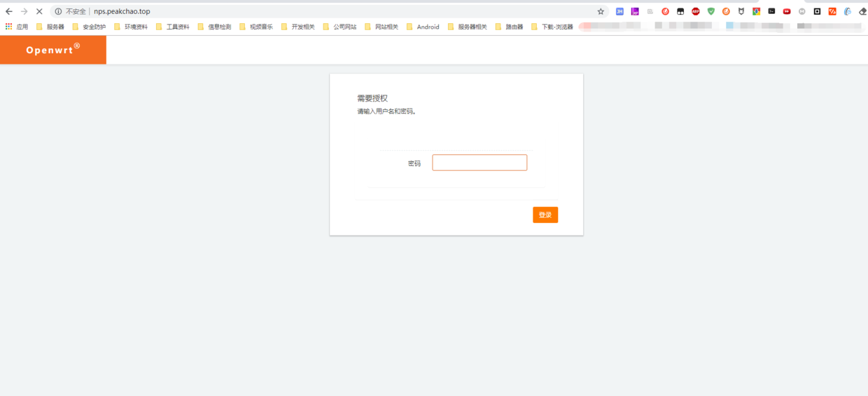Open the 公司网站 bookmark folder
868x396 pixels.
pos(339,27)
